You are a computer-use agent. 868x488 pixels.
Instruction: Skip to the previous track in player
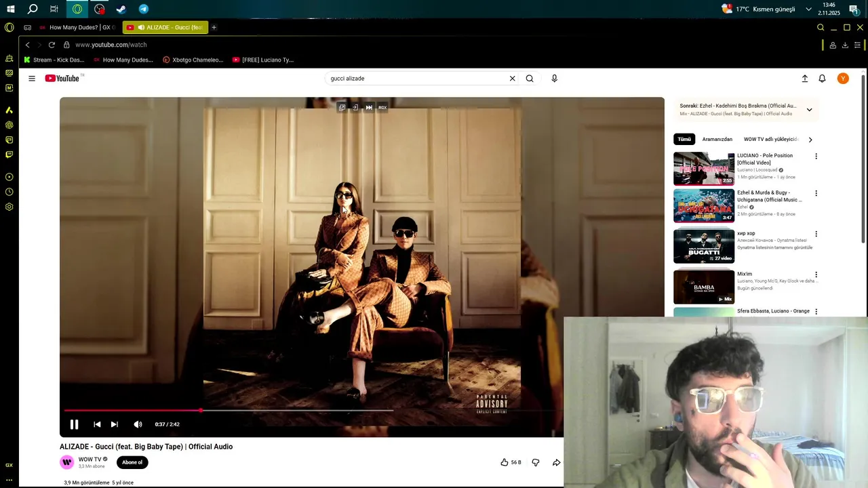[97, 424]
